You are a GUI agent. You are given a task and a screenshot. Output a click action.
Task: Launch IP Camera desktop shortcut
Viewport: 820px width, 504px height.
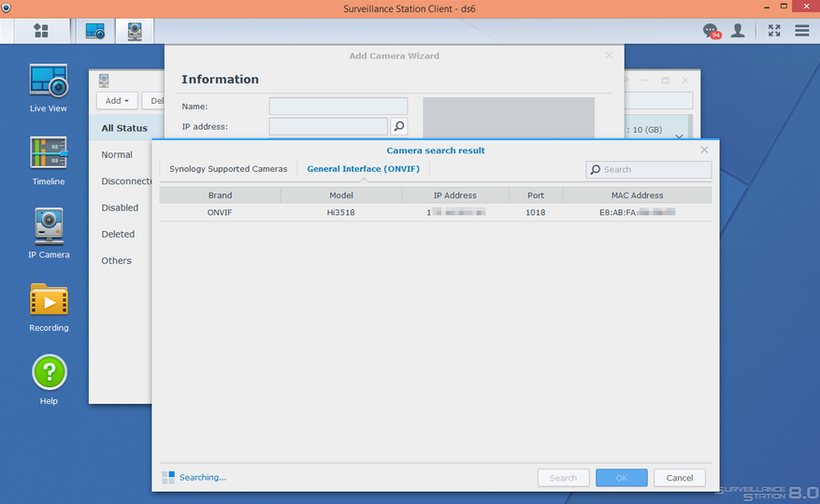click(49, 233)
